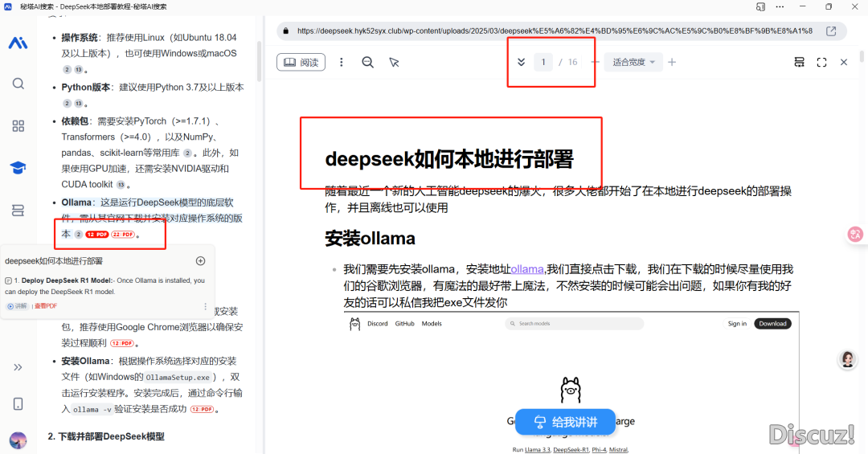868x454 pixels.
Task: Click 讲解 in the citation popup
Action: point(17,305)
